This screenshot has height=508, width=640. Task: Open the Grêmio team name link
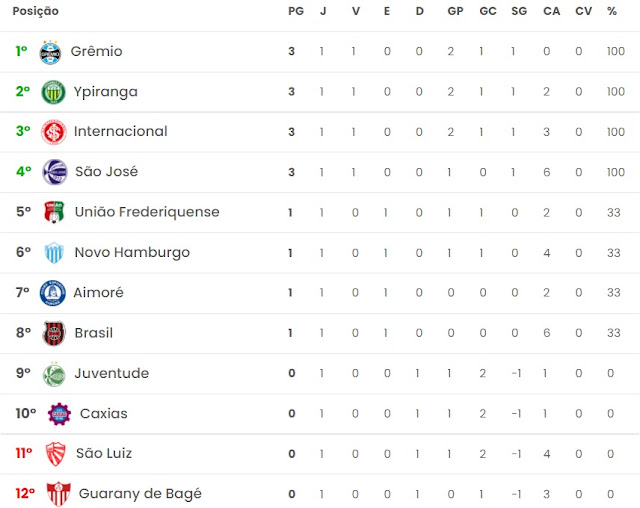(x=96, y=51)
